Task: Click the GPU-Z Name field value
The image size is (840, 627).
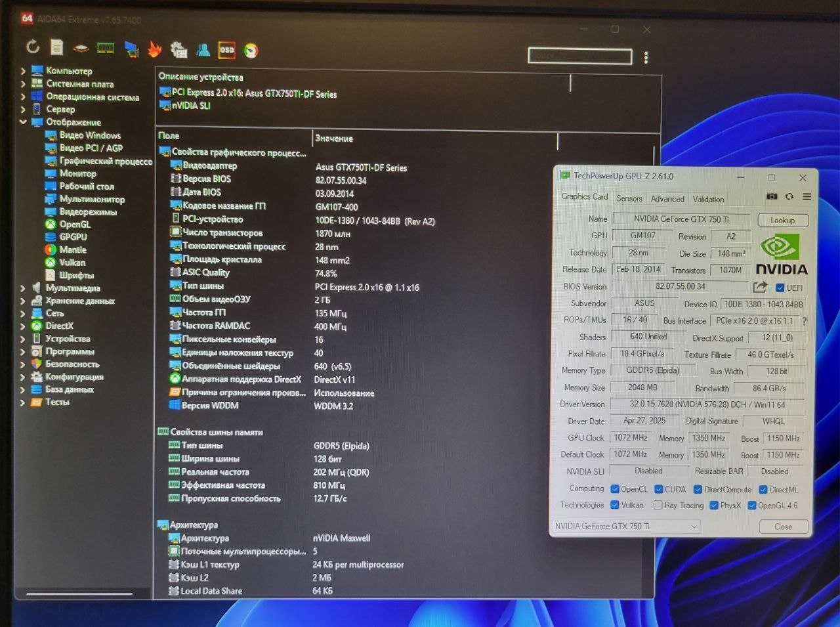Action: (681, 219)
